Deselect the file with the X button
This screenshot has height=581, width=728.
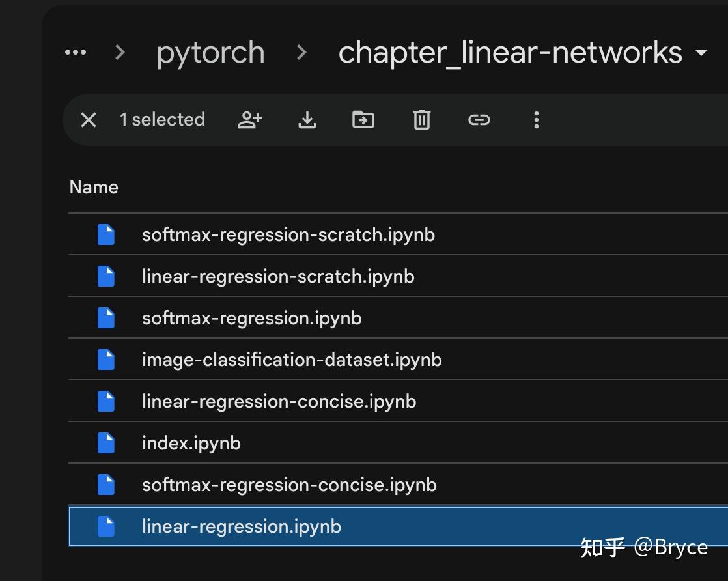tap(88, 120)
